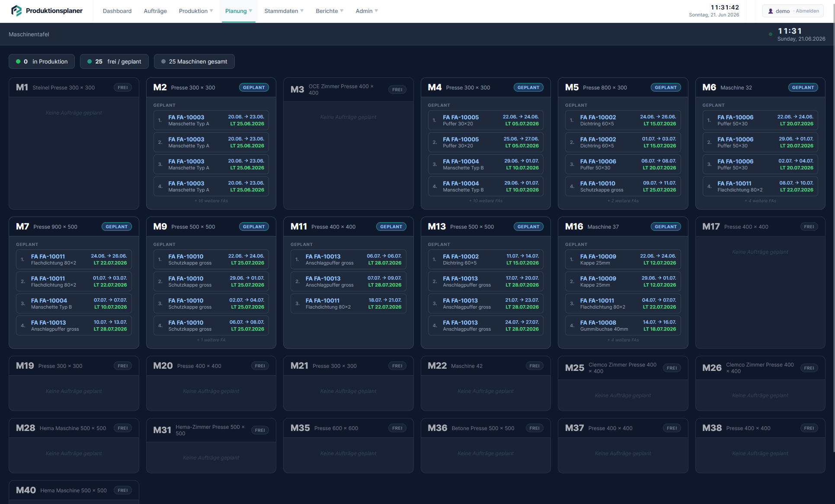Click the GEPLANT badge on machine M2
835x504 pixels.
(254, 87)
